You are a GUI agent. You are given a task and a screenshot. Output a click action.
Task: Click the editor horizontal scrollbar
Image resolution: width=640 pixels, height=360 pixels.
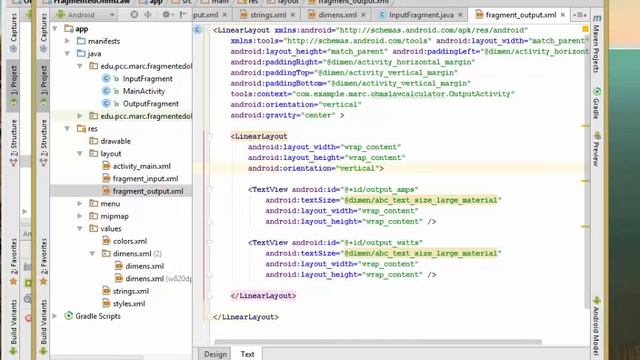click(x=378, y=342)
